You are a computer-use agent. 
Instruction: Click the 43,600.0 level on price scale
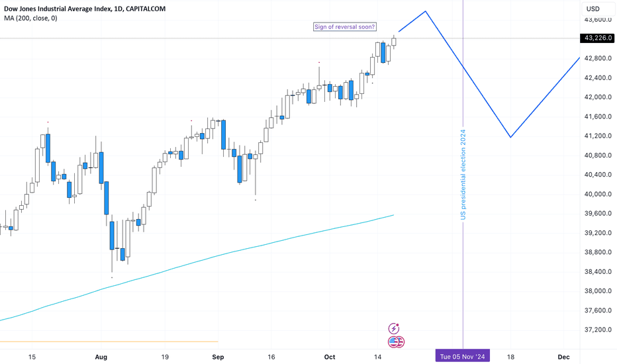(x=598, y=19)
